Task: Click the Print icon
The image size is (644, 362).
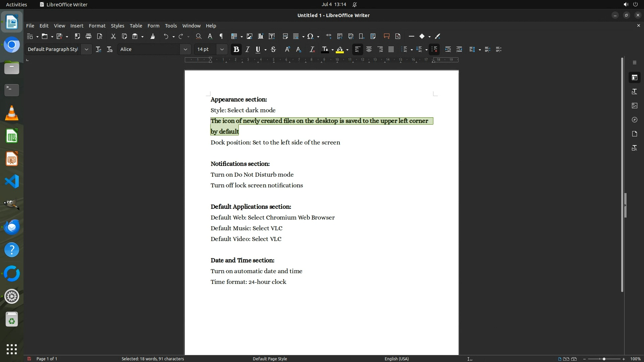Action: click(x=89, y=36)
